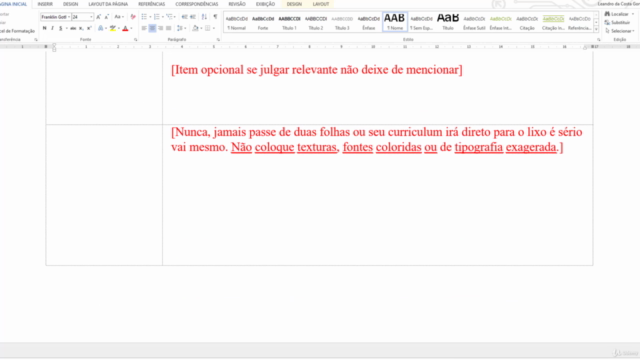Increase the font size

(x=98, y=17)
